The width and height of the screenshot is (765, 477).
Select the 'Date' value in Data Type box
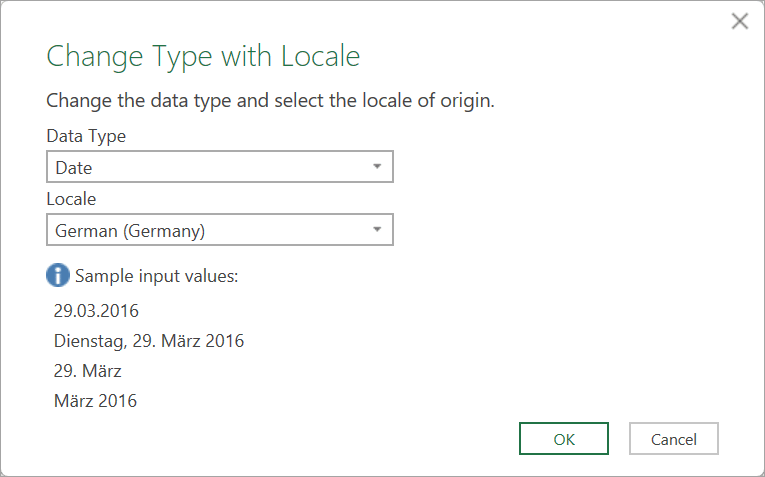(74, 168)
